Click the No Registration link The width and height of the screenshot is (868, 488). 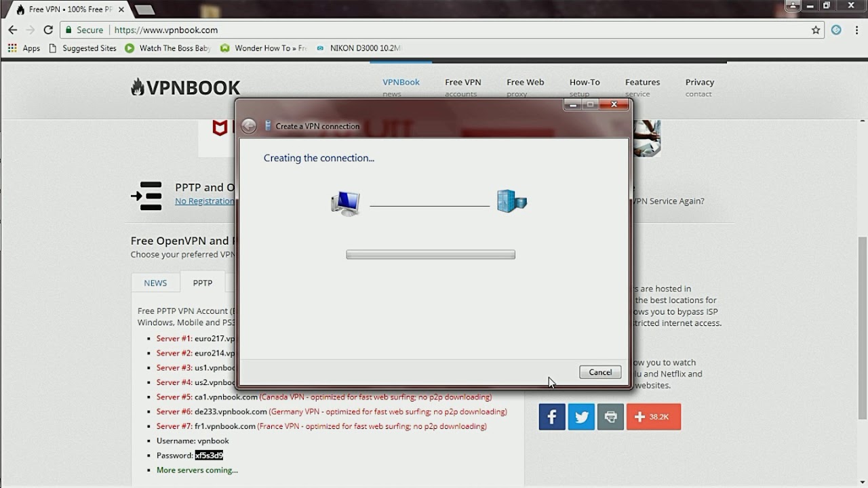click(205, 201)
